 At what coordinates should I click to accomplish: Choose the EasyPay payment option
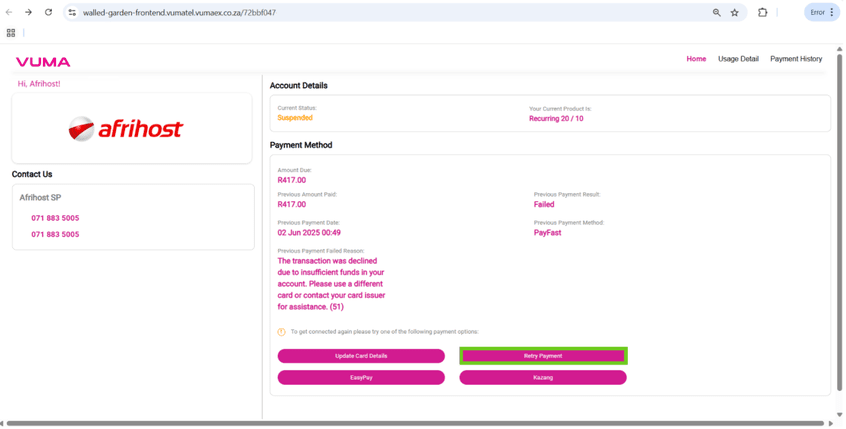pos(361,378)
